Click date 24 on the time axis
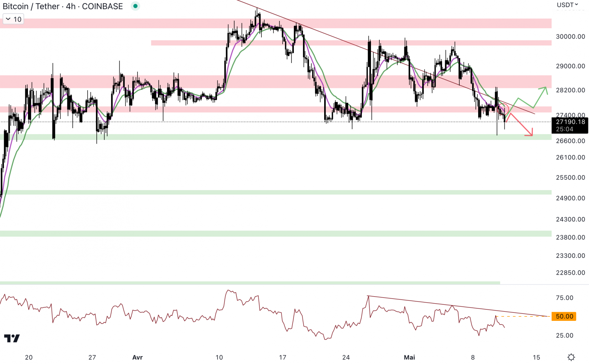 [346, 357]
